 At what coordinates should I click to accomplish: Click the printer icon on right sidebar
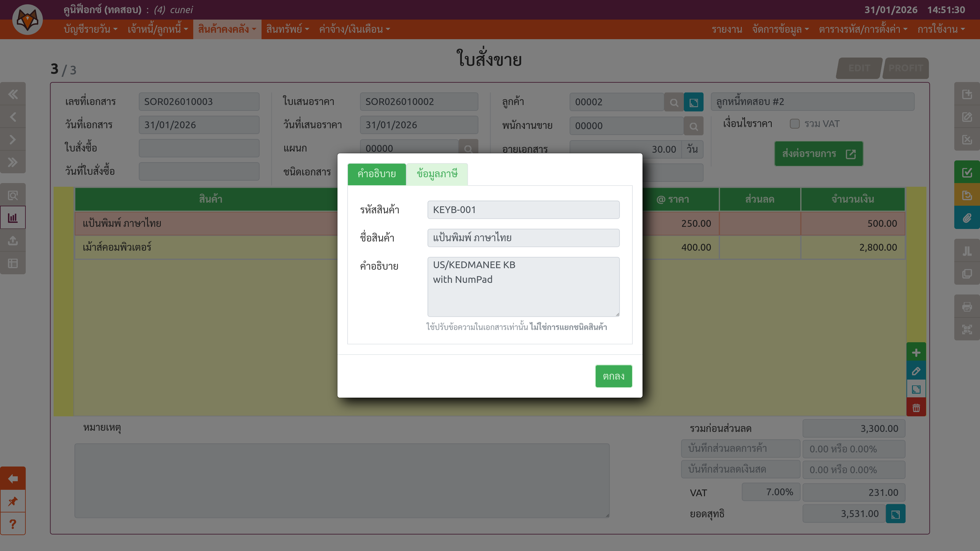pos(967,306)
